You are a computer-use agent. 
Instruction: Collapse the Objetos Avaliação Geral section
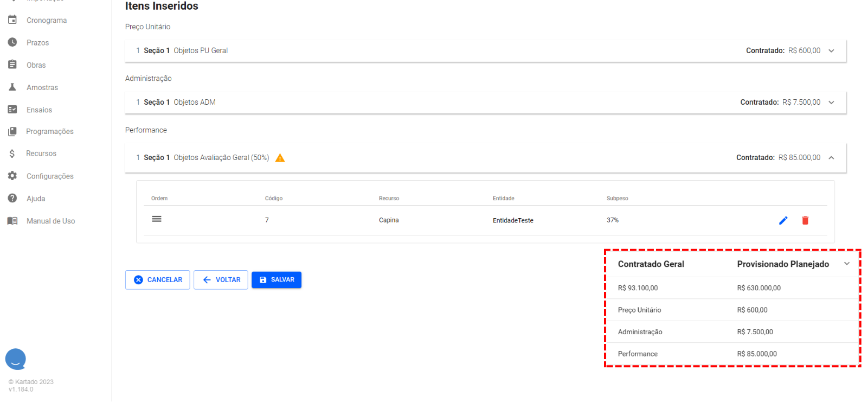[831, 158]
